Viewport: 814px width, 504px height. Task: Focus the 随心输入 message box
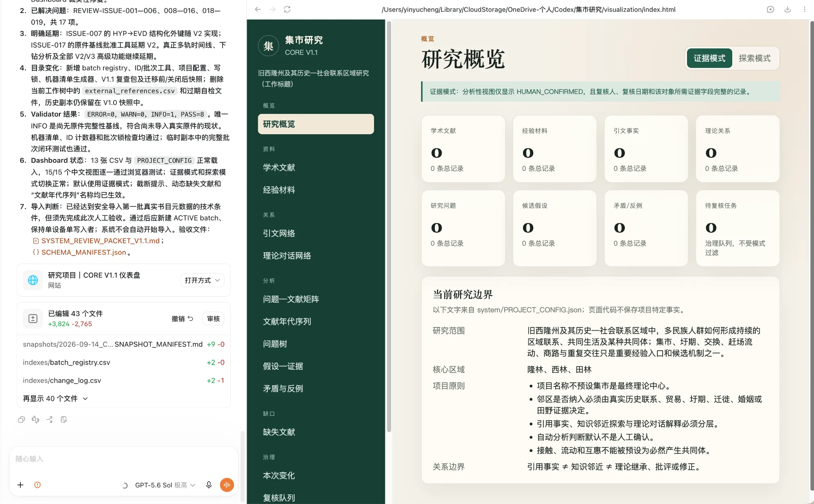click(x=124, y=459)
